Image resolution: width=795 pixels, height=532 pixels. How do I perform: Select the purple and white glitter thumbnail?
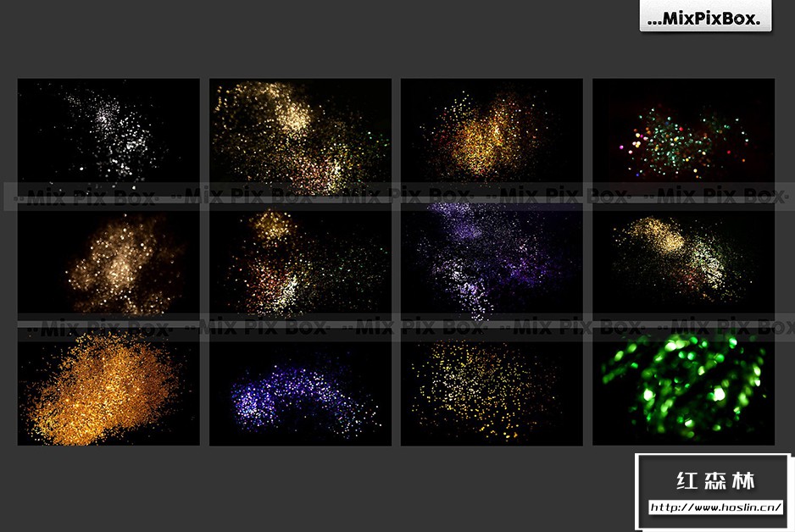pyautogui.click(x=492, y=262)
